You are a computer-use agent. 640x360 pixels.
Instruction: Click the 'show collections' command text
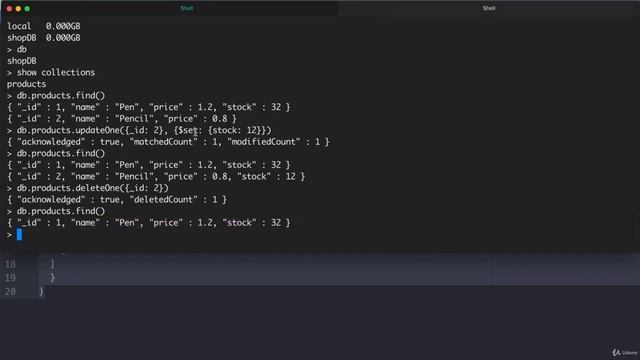pos(56,72)
